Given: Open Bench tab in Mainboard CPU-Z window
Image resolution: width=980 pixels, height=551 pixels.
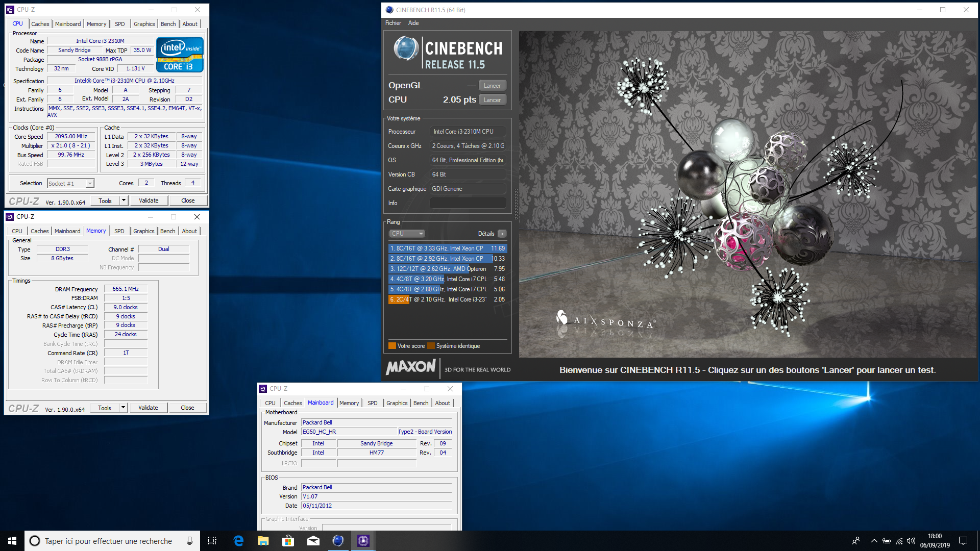Looking at the screenshot, I should coord(421,403).
